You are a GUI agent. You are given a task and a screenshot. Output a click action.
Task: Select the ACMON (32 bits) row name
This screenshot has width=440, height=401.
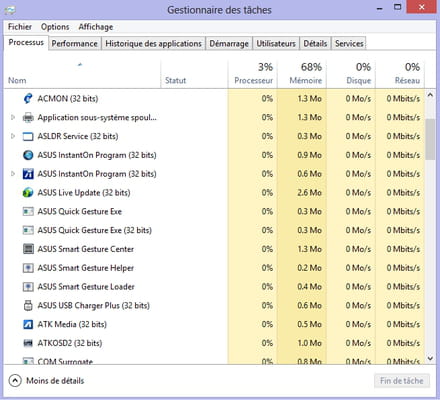tap(68, 99)
